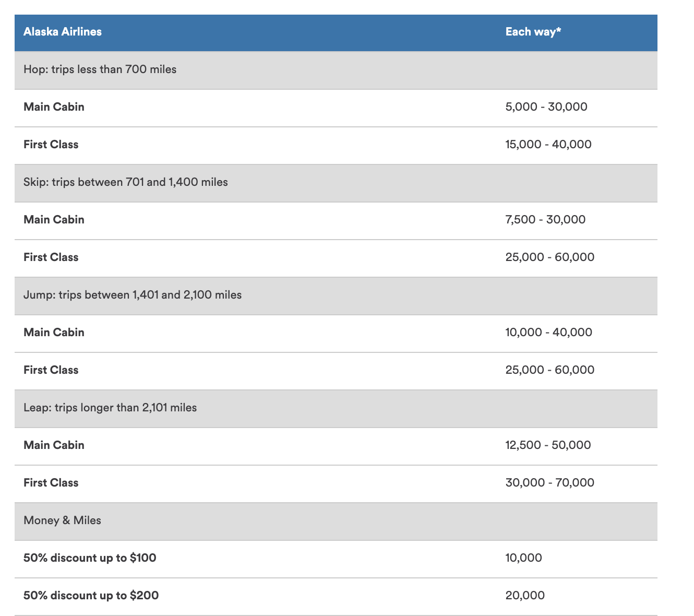Click 25,000 - 60,000 in Skip section
This screenshot has width=694, height=616.
[x=550, y=257]
